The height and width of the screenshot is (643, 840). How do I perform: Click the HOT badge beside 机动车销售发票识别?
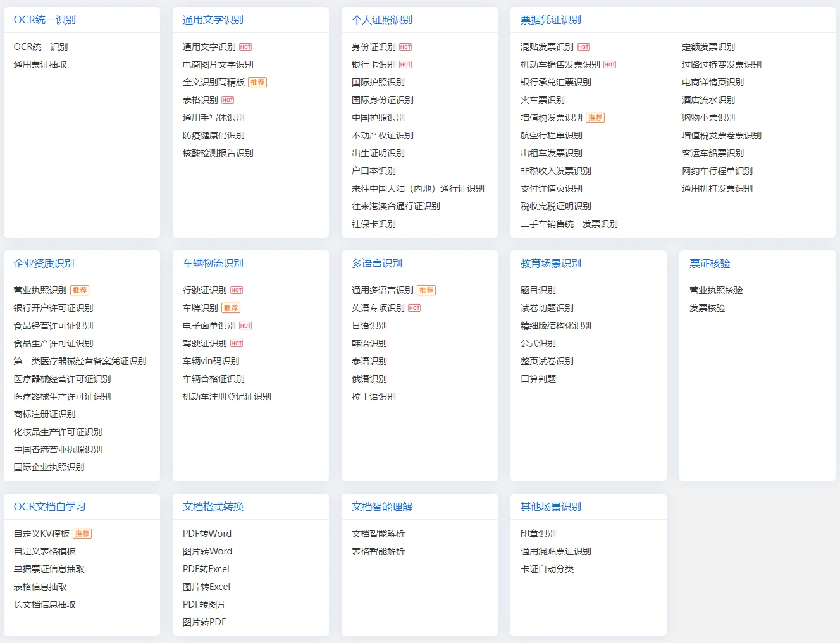pos(610,64)
